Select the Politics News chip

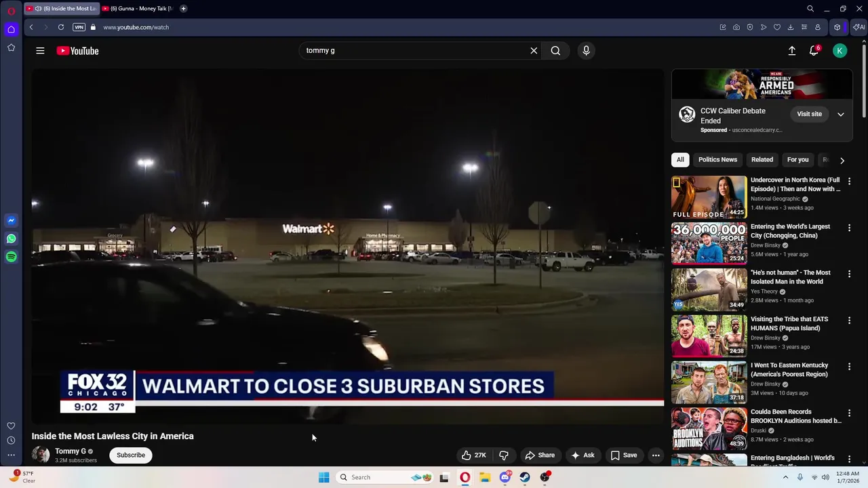pyautogui.click(x=717, y=160)
